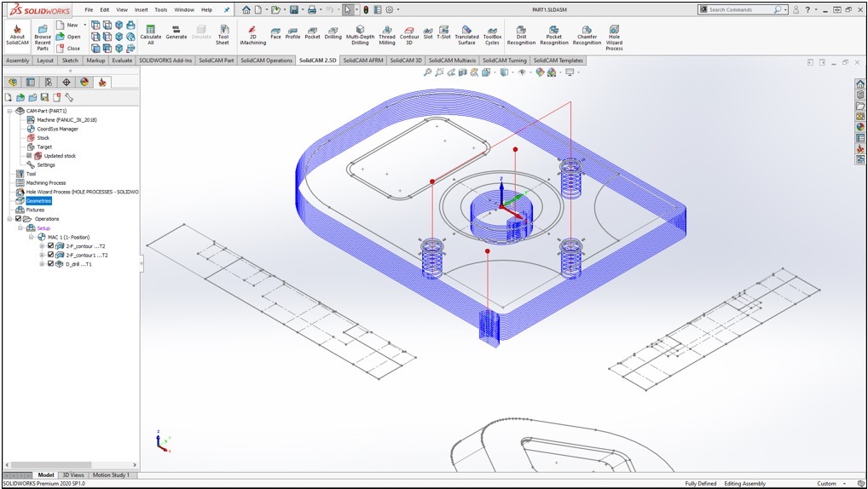This screenshot has width=868, height=489.
Task: Toggle checkbox for 2-F_contour ...T2
Action: [51, 245]
